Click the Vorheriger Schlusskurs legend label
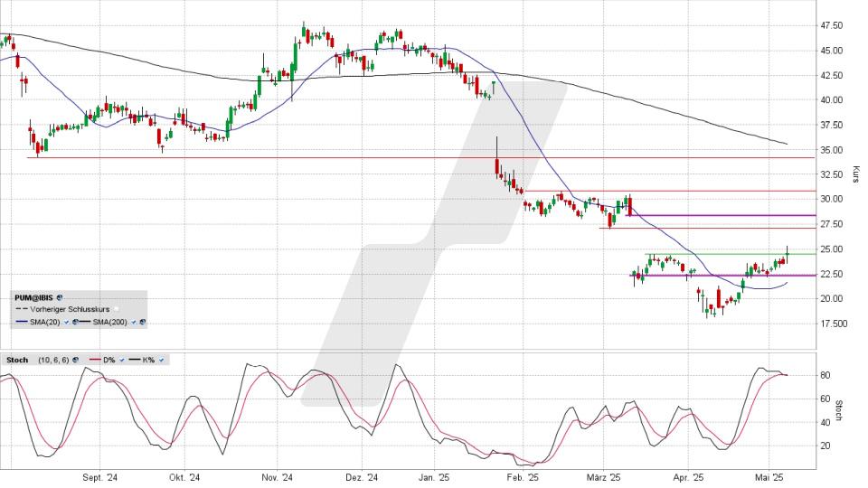The height and width of the screenshot is (488, 868). (70, 309)
